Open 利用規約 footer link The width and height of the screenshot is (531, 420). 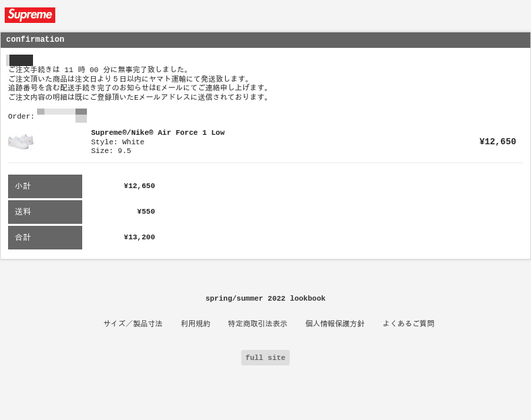195,324
